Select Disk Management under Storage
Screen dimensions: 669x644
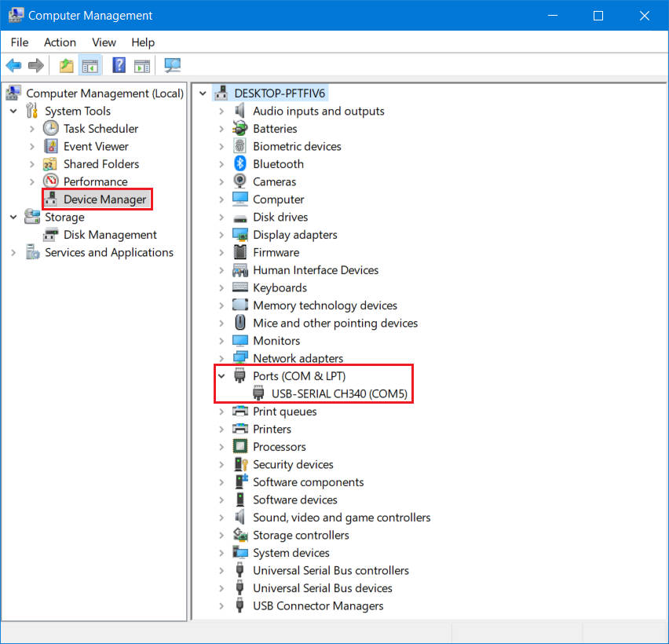coord(108,234)
